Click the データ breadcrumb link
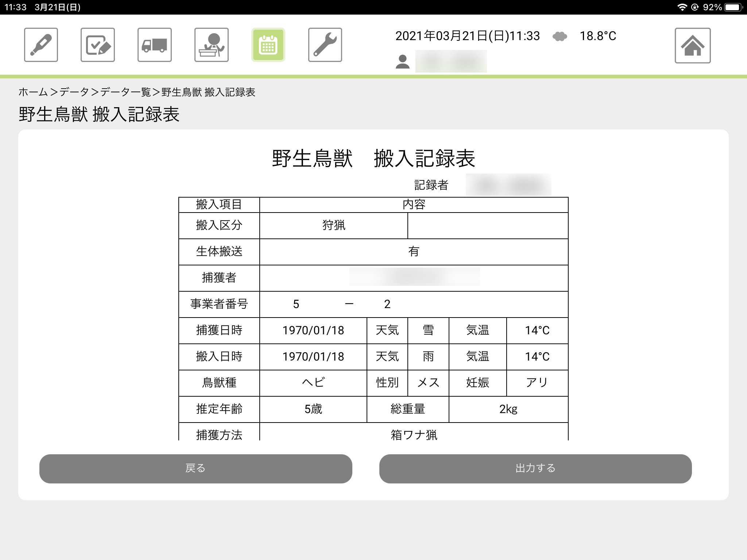 pos(74,92)
